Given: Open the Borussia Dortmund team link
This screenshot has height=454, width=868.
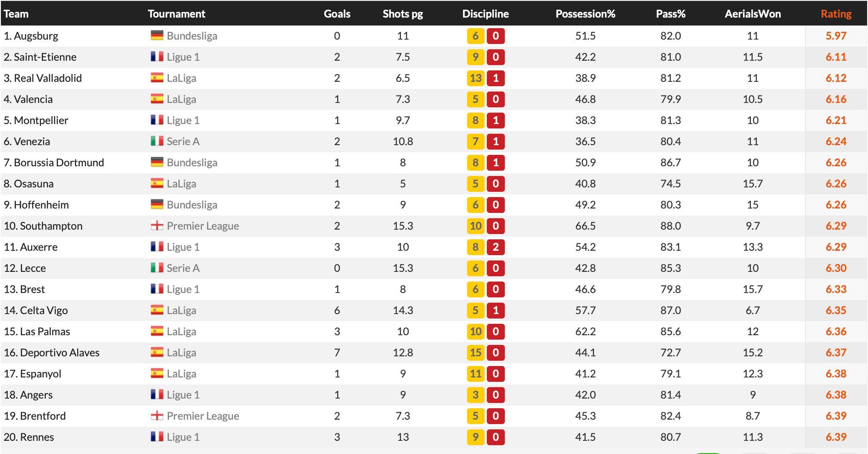Looking at the screenshot, I should pyautogui.click(x=59, y=163).
